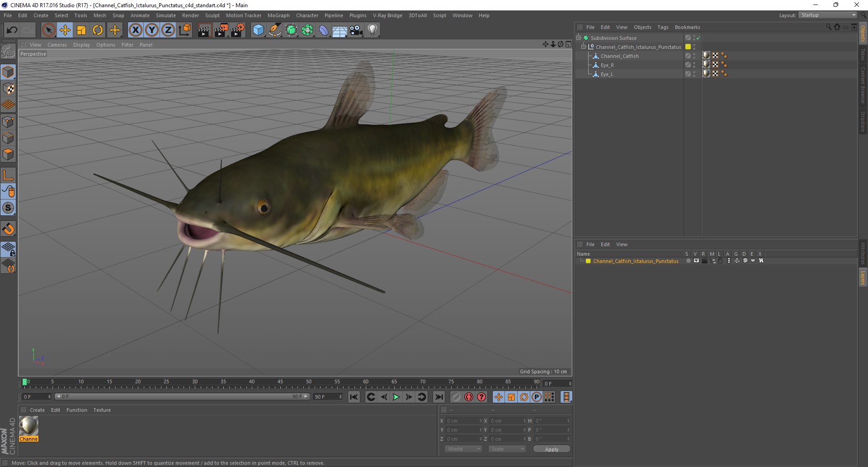The height and width of the screenshot is (467, 868).
Task: Open the World coordinate dropdown
Action: coord(464,449)
